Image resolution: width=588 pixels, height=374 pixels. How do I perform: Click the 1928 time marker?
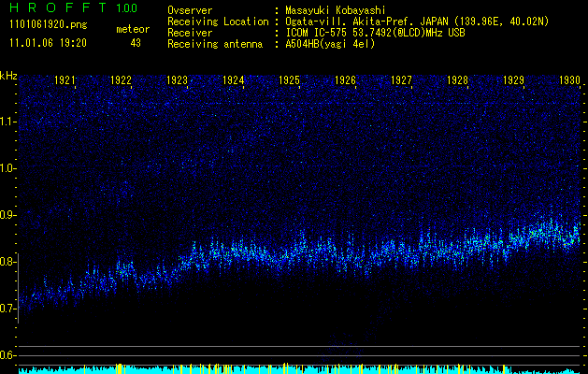[458, 79]
